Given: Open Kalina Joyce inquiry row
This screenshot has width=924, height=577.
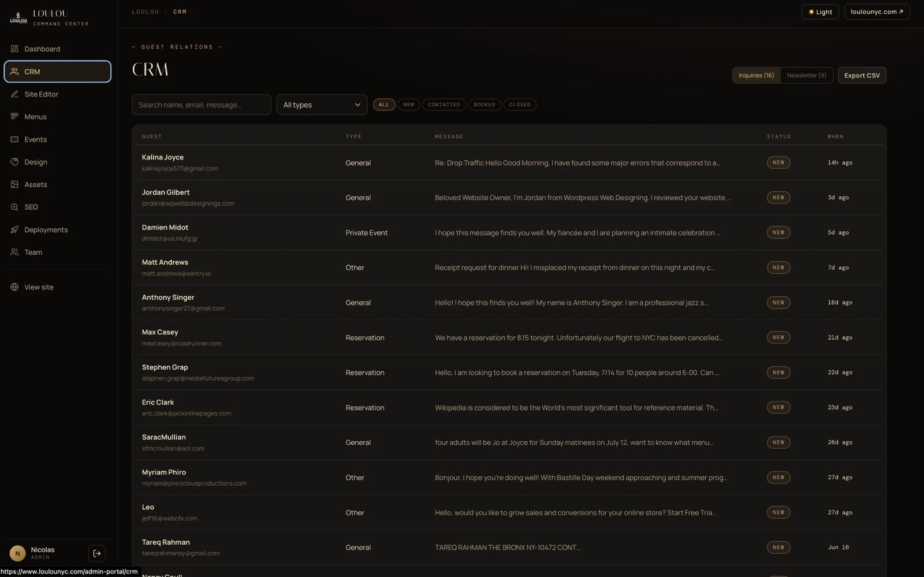Looking at the screenshot, I should point(509,162).
